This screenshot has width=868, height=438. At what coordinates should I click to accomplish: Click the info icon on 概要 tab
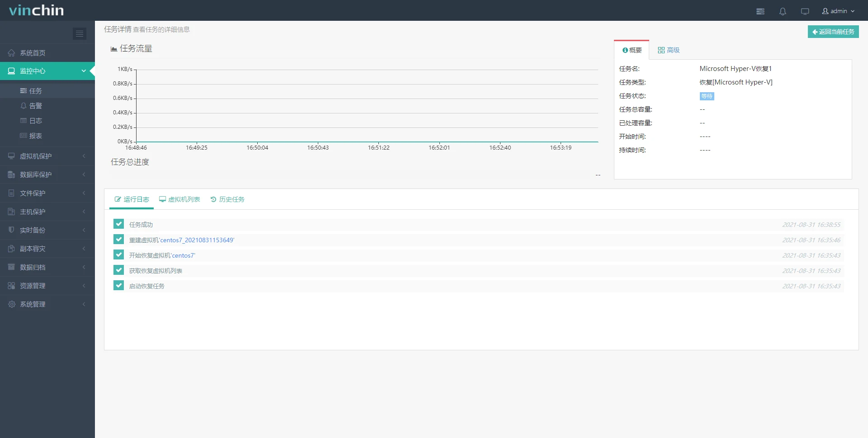pyautogui.click(x=625, y=50)
